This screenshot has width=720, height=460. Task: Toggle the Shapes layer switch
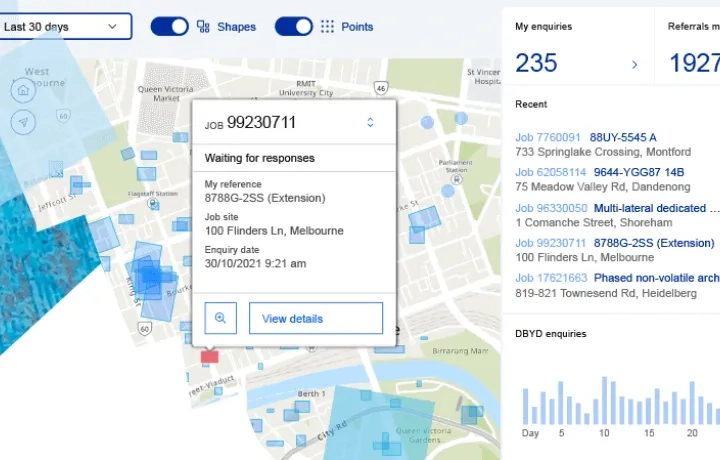(169, 27)
